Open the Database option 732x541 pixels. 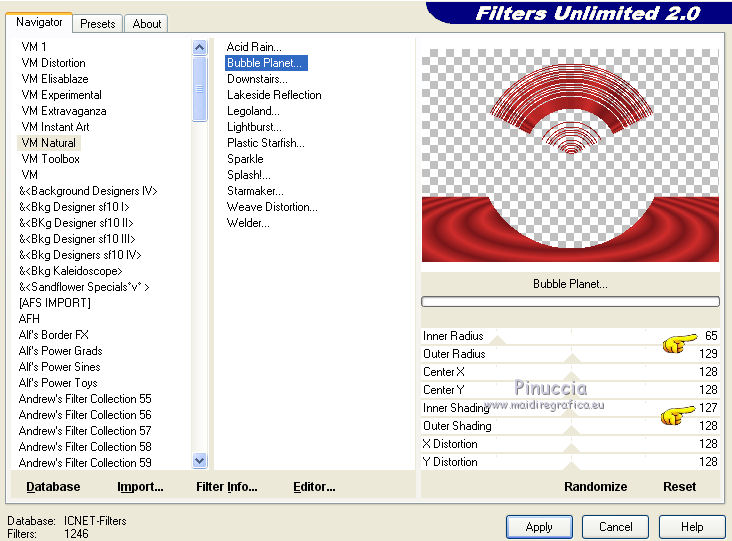click(x=53, y=487)
